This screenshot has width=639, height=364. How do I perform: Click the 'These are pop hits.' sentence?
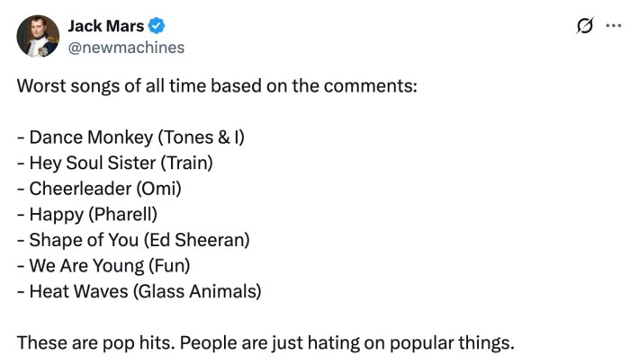[91, 342]
